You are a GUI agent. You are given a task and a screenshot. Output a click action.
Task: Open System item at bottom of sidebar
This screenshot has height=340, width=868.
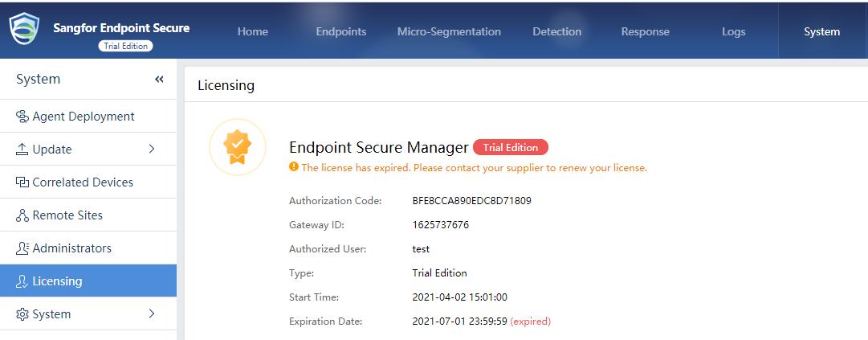(x=88, y=314)
